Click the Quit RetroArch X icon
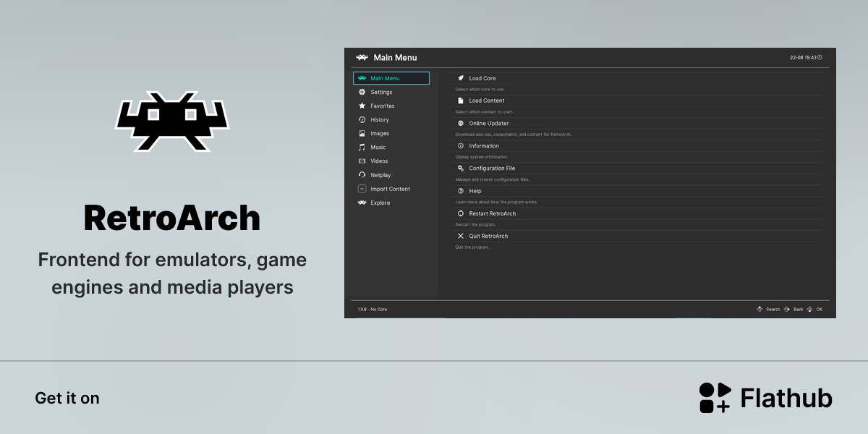This screenshot has height=434, width=868. pos(461,236)
